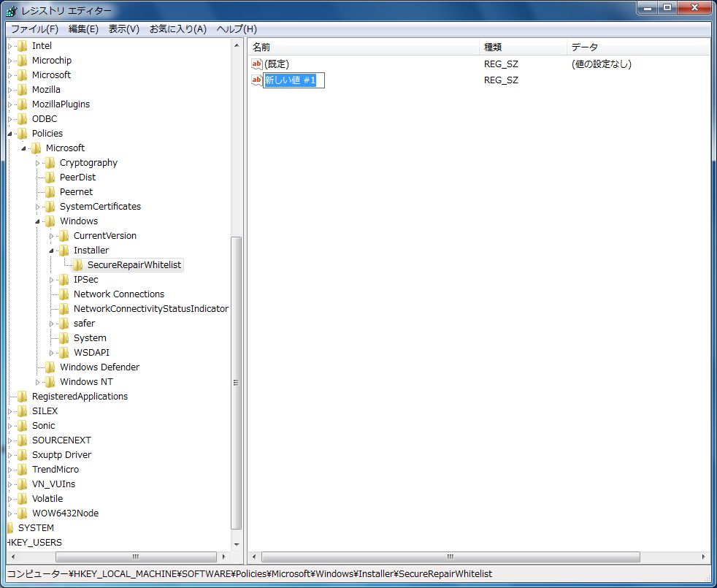Click the Microchip folder icon
The width and height of the screenshot is (717, 588).
pos(23,61)
